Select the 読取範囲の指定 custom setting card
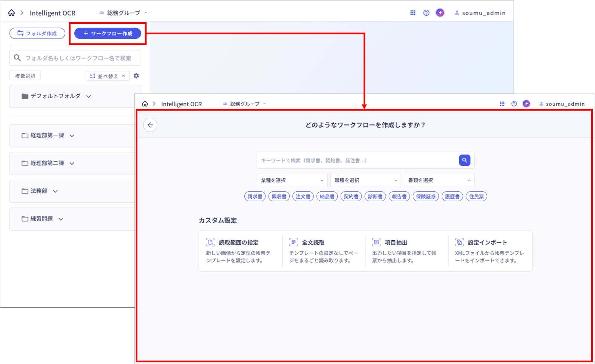The image size is (595, 364). [x=240, y=251]
